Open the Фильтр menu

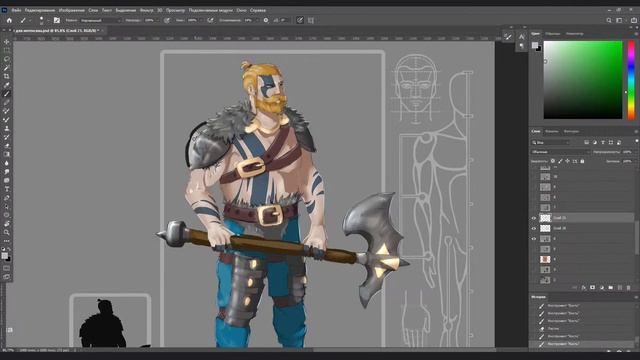(x=146, y=10)
